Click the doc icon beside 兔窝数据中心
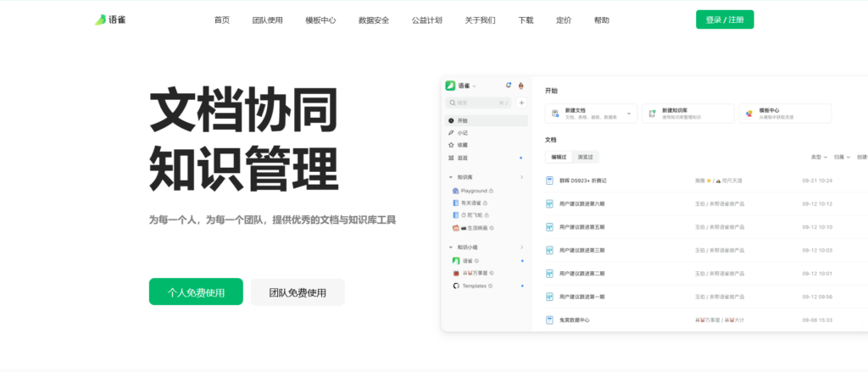The width and height of the screenshot is (868, 372). 549,320
